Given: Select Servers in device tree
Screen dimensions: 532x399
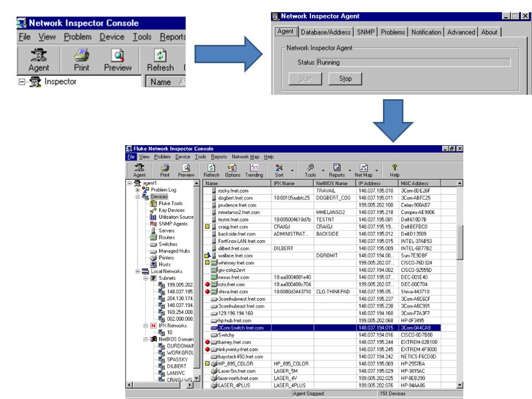Looking at the screenshot, I should pos(167,231).
